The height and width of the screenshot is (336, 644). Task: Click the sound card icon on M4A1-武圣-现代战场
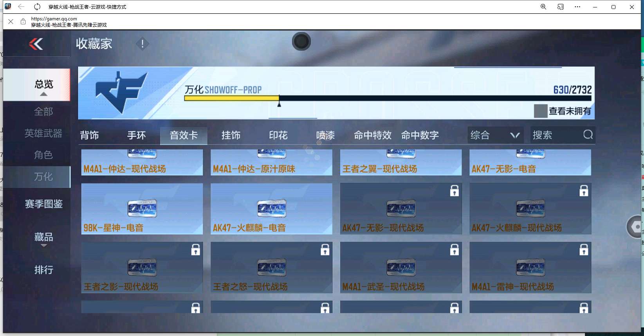401,268
